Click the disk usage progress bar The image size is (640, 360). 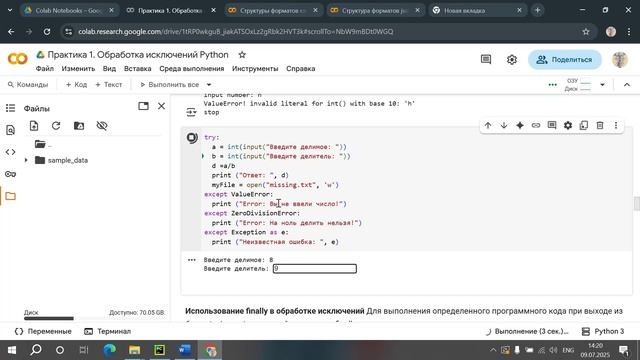click(94, 318)
